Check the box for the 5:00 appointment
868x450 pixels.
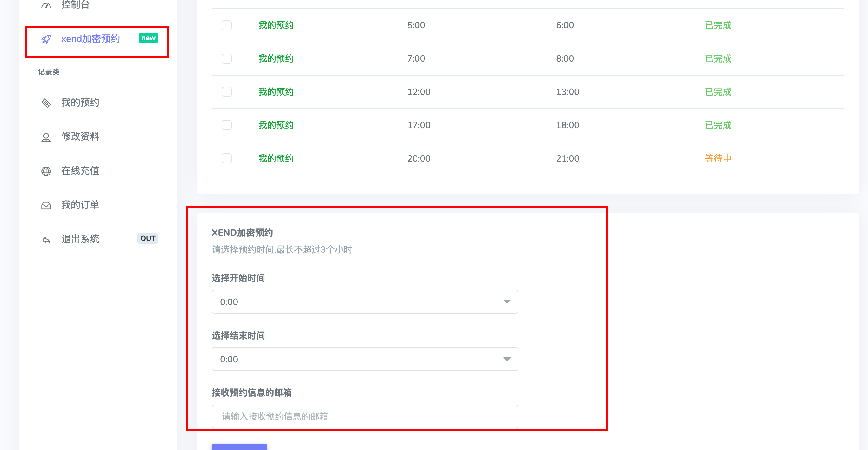pyautogui.click(x=227, y=25)
